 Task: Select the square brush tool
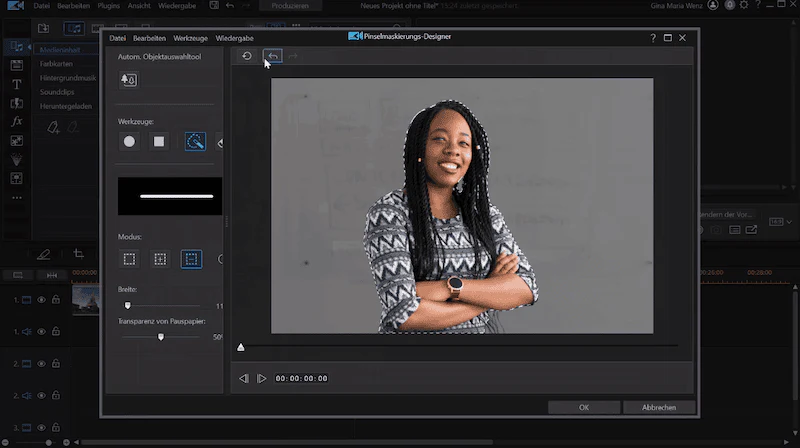coord(159,141)
